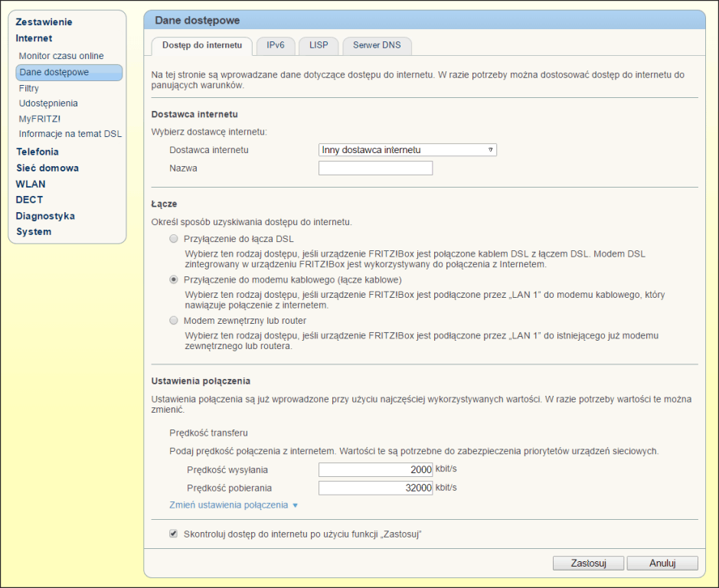The width and height of the screenshot is (719, 588).
Task: Open the WLAN menu section
Action: (x=31, y=184)
